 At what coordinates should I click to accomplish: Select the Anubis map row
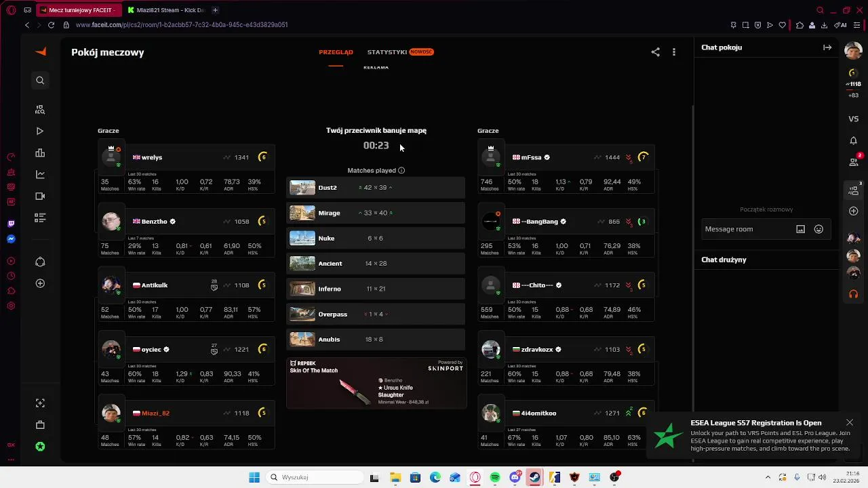point(376,340)
